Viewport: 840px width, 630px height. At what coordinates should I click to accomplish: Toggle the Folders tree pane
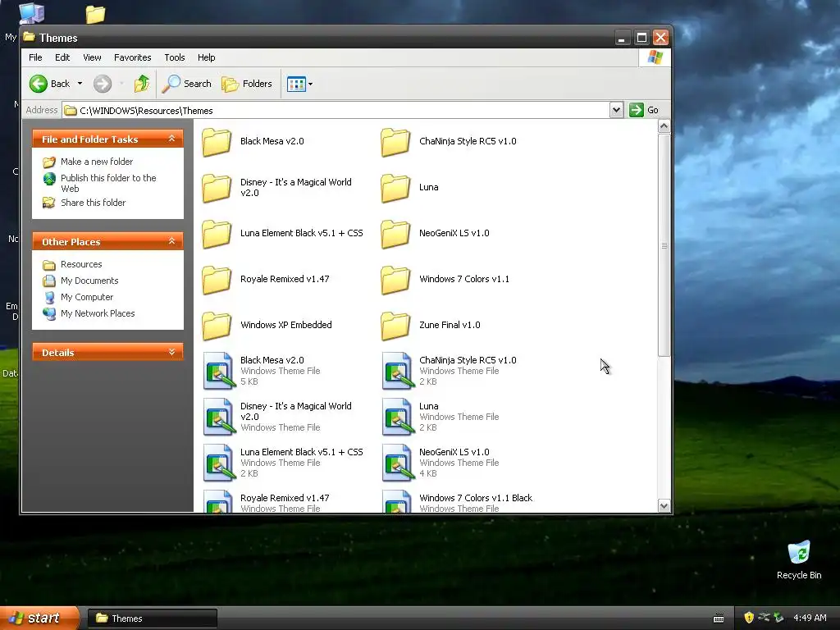[247, 84]
